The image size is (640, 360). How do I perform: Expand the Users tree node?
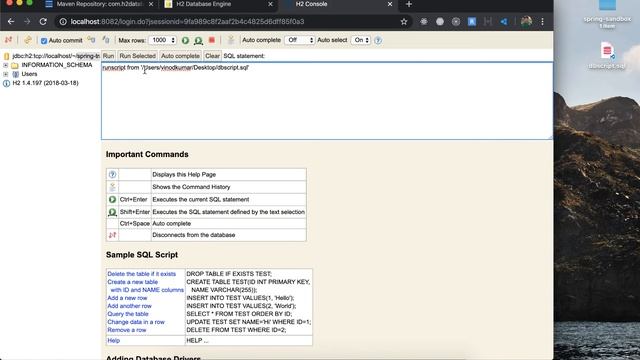pos(6,74)
